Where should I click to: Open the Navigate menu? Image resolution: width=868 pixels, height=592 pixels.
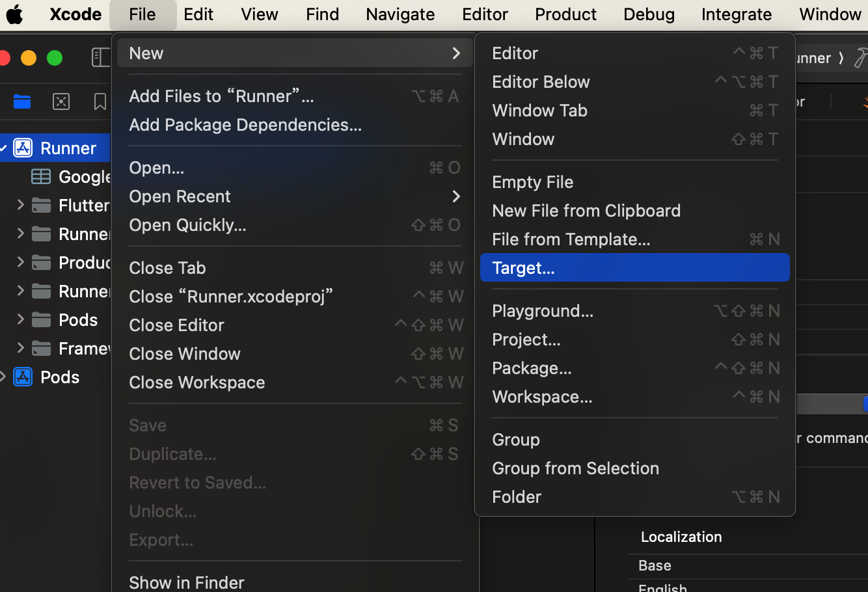400,14
